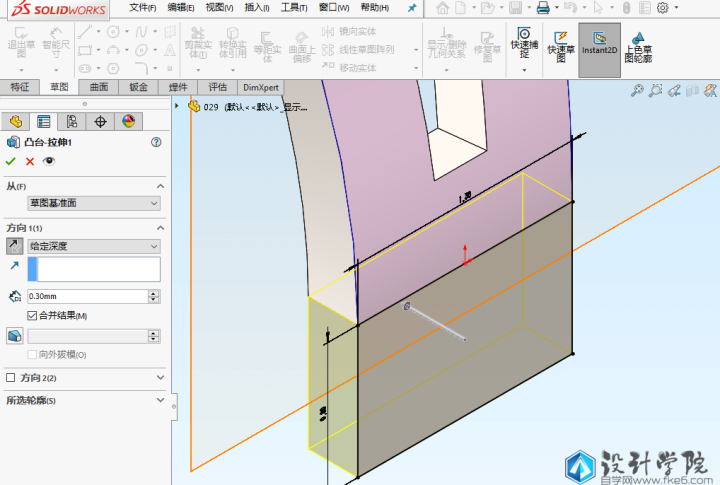This screenshot has height=485, width=720.
Task: Open the ConfigurationManager tab icon
Action: click(71, 122)
